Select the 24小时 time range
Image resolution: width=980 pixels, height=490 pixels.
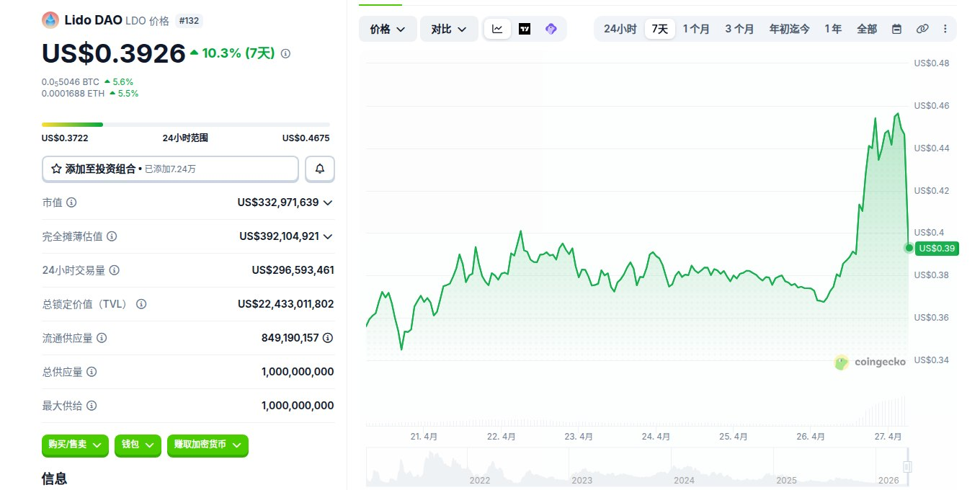(620, 29)
